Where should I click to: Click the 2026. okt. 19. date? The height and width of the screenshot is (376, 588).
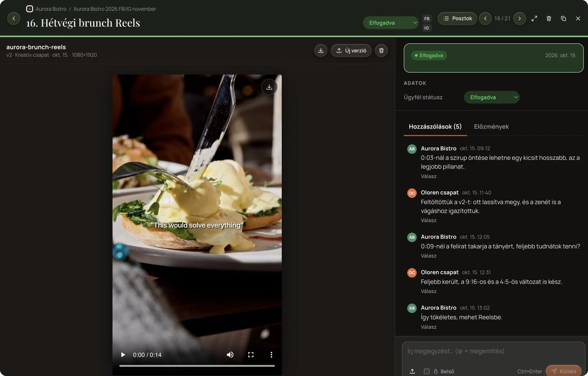(x=561, y=55)
